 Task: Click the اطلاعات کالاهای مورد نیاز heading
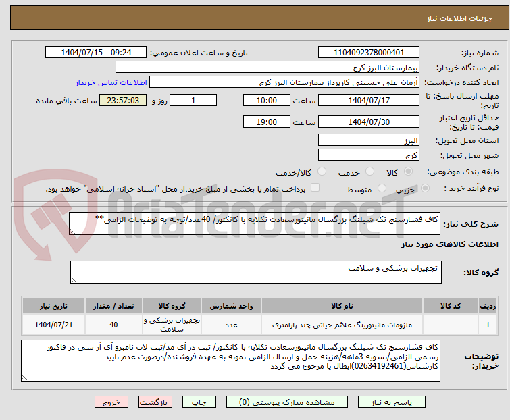tap(450, 244)
